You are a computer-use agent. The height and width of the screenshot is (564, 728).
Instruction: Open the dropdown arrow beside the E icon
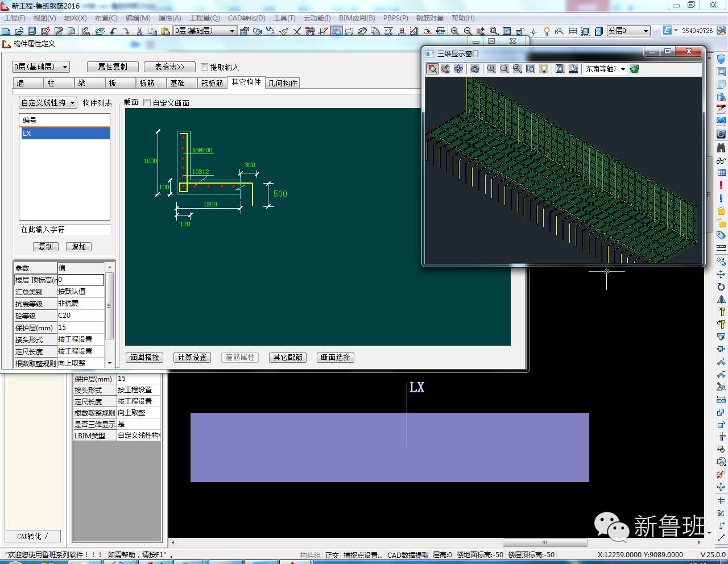(677, 30)
